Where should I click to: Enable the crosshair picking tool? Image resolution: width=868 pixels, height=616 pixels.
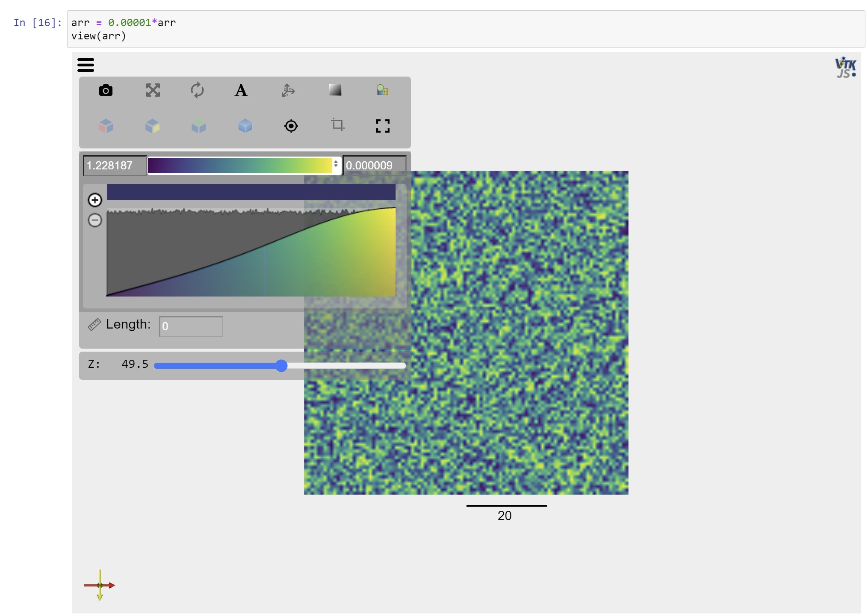(291, 126)
